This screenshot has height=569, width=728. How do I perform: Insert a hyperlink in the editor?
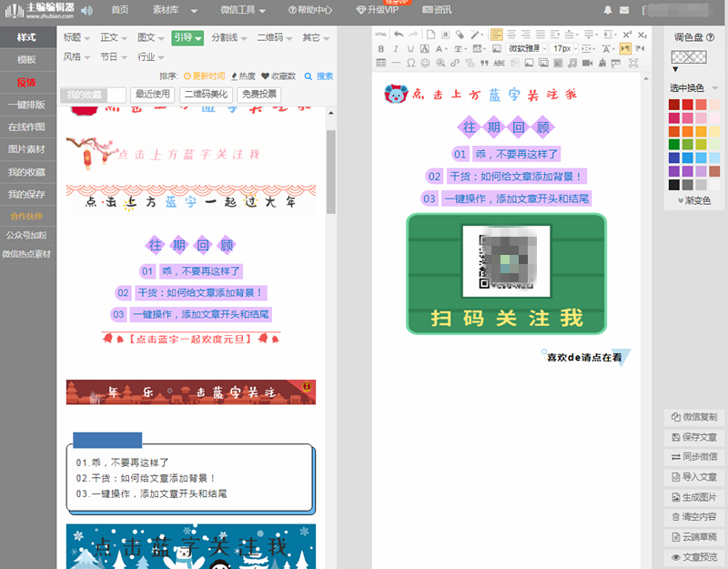click(455, 63)
